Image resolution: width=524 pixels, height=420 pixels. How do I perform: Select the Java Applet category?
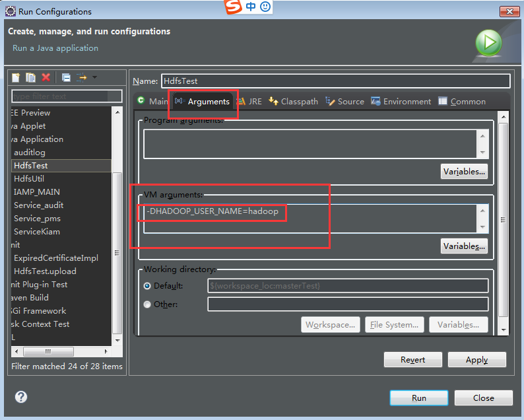click(28, 126)
